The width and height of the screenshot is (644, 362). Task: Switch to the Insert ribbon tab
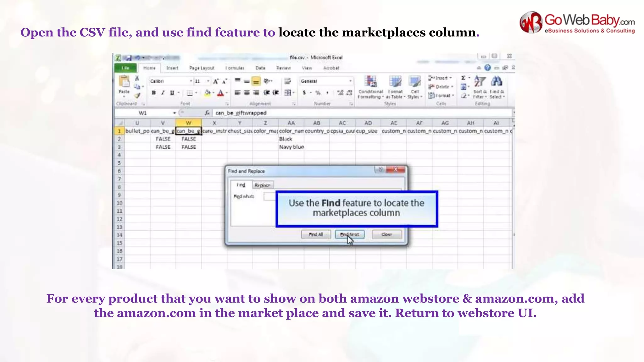[x=172, y=68]
